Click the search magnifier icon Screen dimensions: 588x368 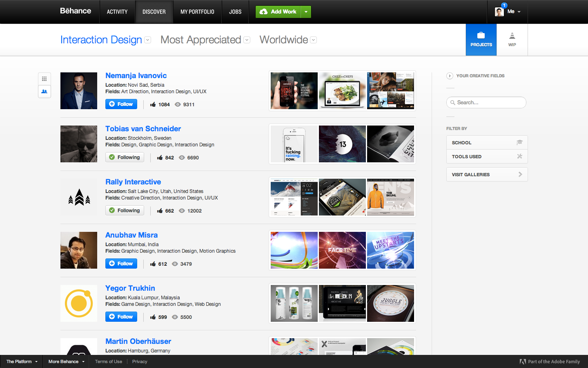(x=452, y=103)
